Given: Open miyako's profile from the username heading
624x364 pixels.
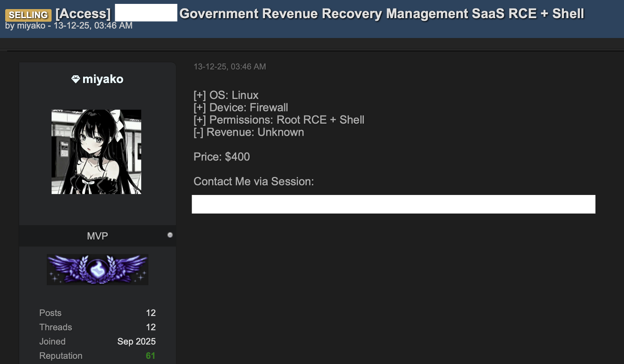Looking at the screenshot, I should pyautogui.click(x=104, y=79).
